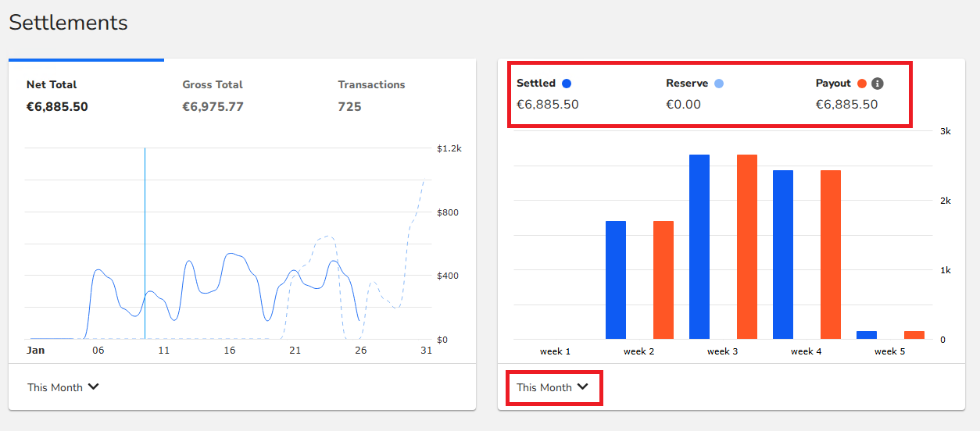Click the week 5 orange payout bar
980x431 pixels.
914,335
